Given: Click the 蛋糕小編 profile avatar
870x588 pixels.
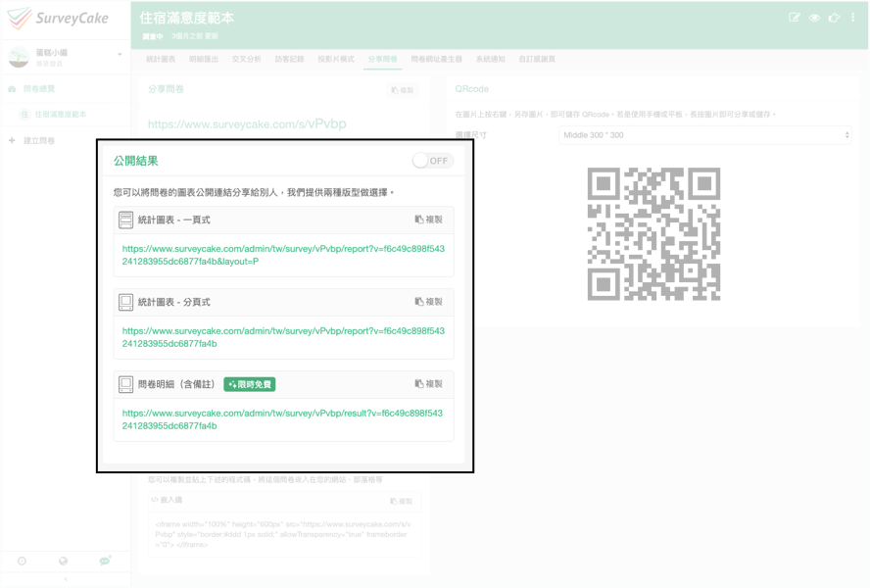Looking at the screenshot, I should tap(19, 57).
